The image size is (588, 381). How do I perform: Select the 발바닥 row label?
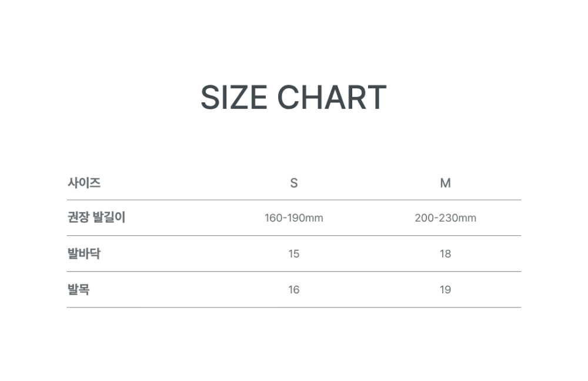click(84, 253)
